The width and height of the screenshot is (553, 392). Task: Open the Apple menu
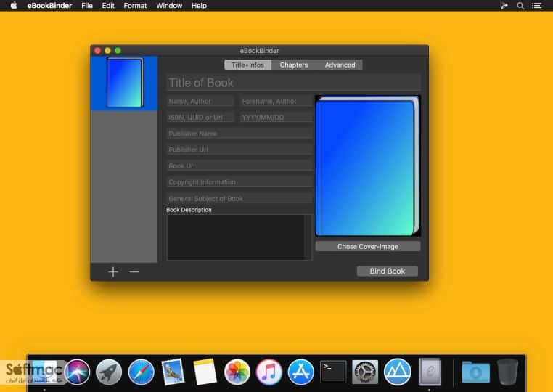click(14, 6)
